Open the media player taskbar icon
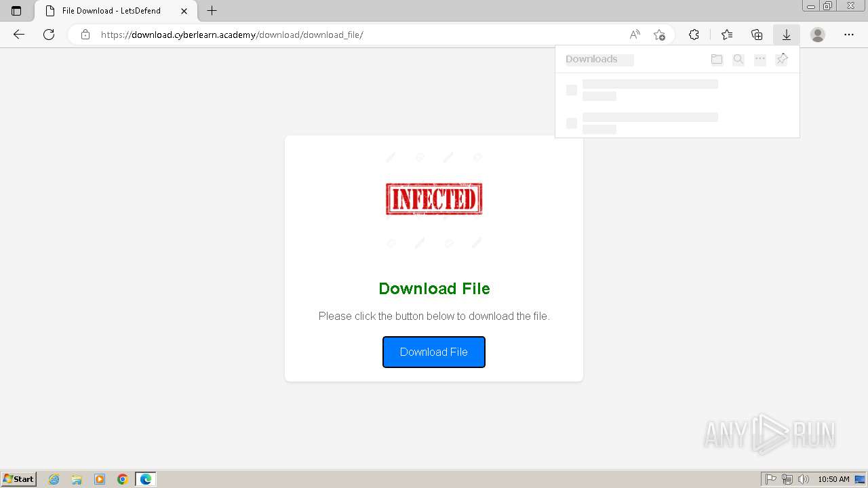The height and width of the screenshot is (488, 868). 100,479
